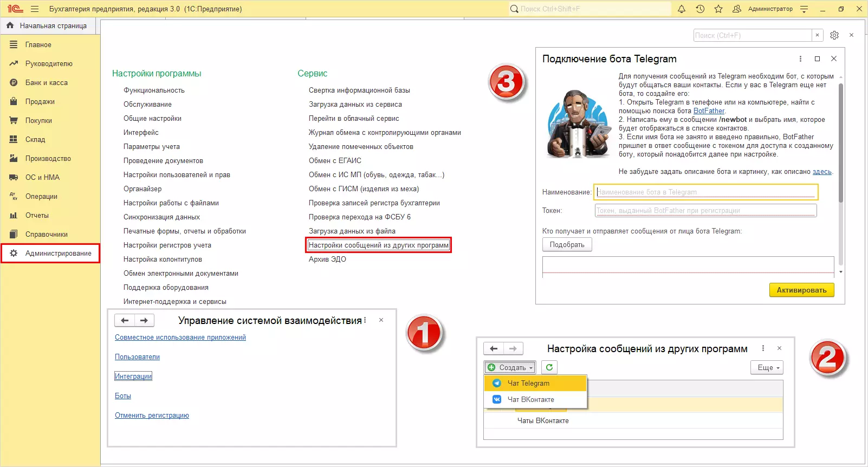This screenshot has height=467, width=868.
Task: Go forward in Управление системой взаимодействия panel
Action: point(144,321)
